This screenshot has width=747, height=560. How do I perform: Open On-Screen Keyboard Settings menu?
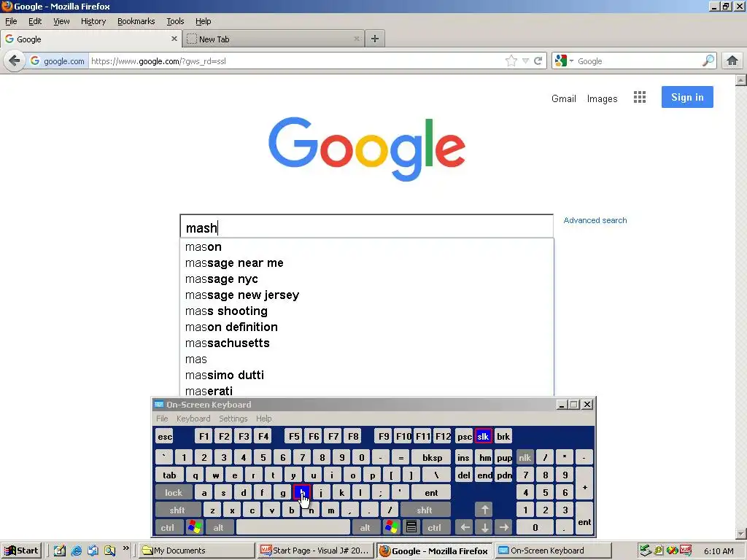(x=233, y=419)
